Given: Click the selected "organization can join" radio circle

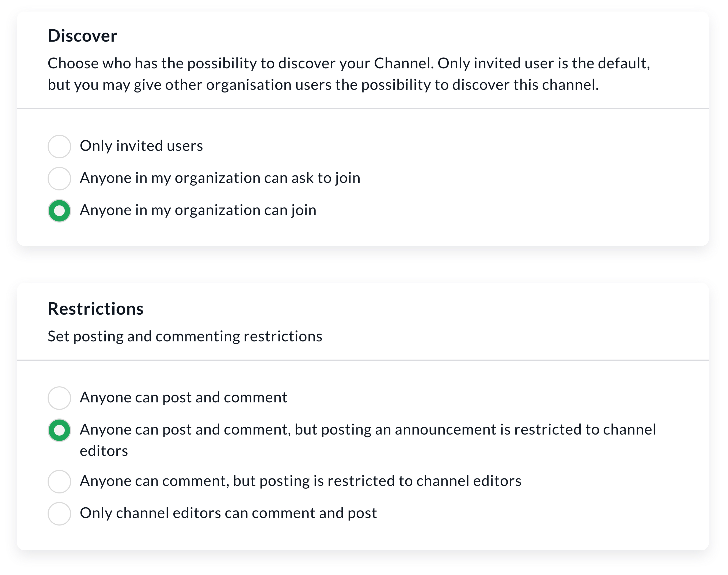Looking at the screenshot, I should coord(59,211).
